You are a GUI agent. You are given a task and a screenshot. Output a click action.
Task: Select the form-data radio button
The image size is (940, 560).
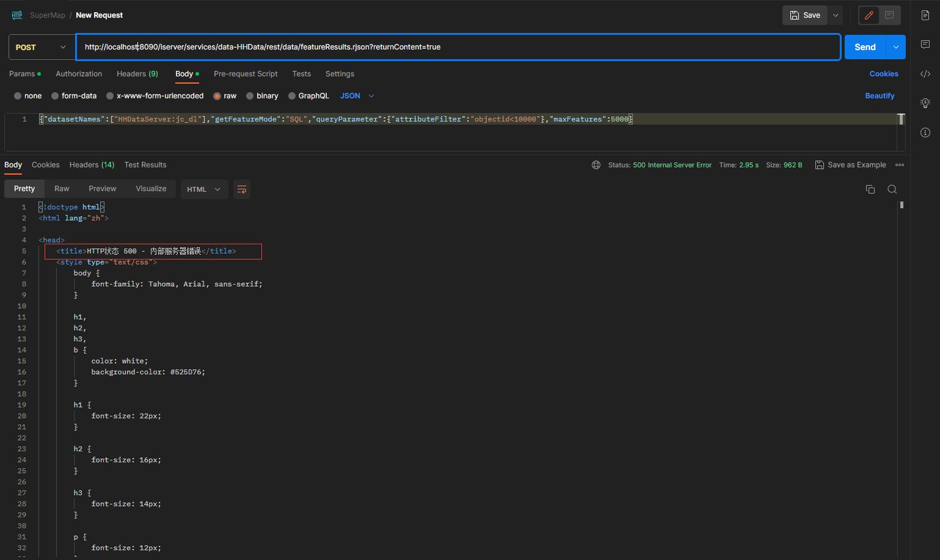55,96
